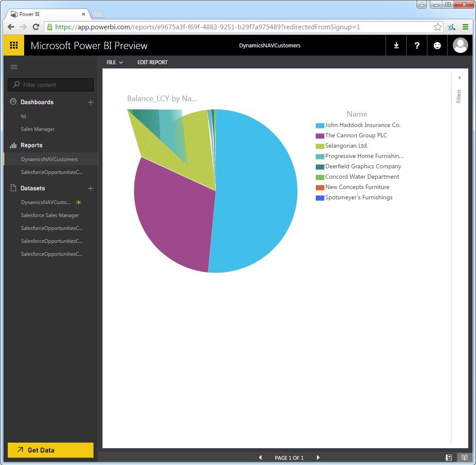Open the help question mark icon
476x465 pixels.
coord(417,46)
